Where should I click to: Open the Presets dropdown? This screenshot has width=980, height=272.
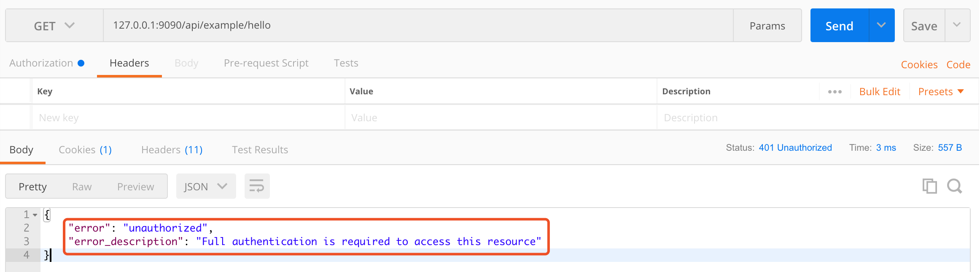click(x=941, y=92)
